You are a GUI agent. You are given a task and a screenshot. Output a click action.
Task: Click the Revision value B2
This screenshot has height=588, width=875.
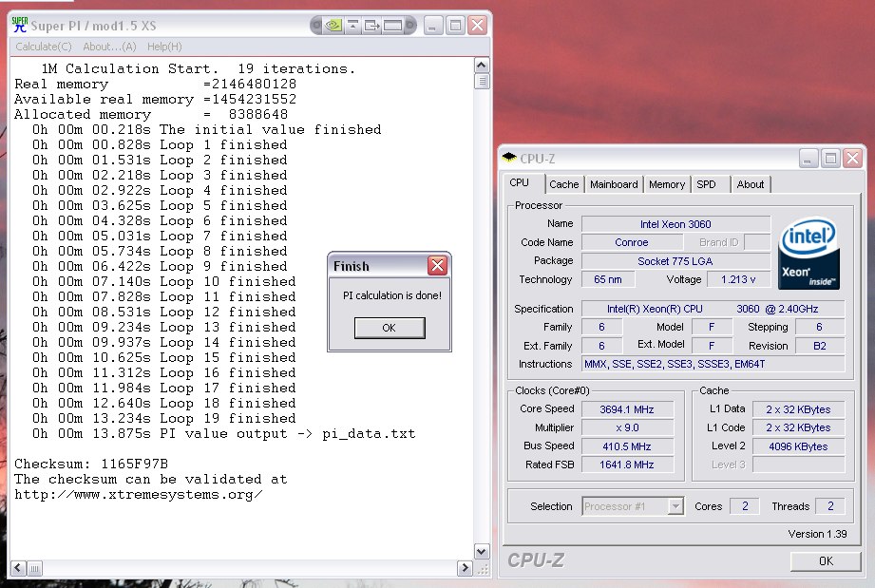[x=820, y=346]
